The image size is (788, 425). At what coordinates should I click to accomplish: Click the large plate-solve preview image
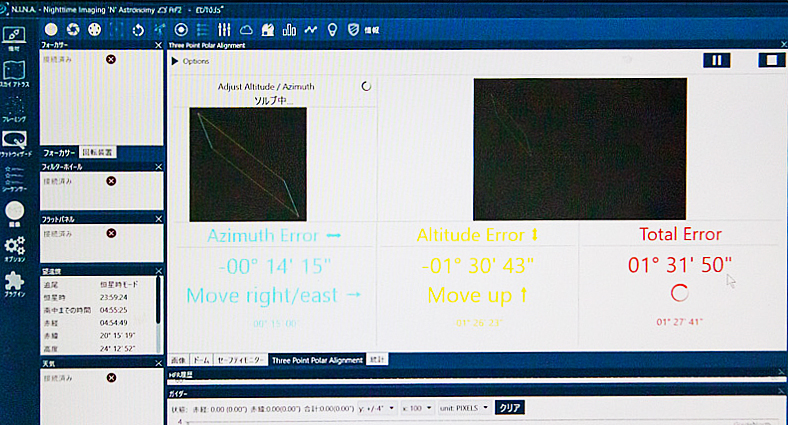[580, 149]
